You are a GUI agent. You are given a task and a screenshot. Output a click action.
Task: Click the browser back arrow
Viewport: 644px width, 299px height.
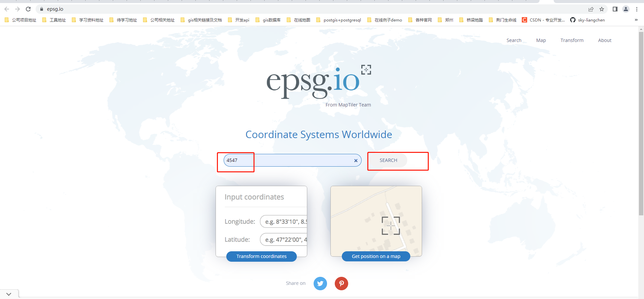(7, 9)
